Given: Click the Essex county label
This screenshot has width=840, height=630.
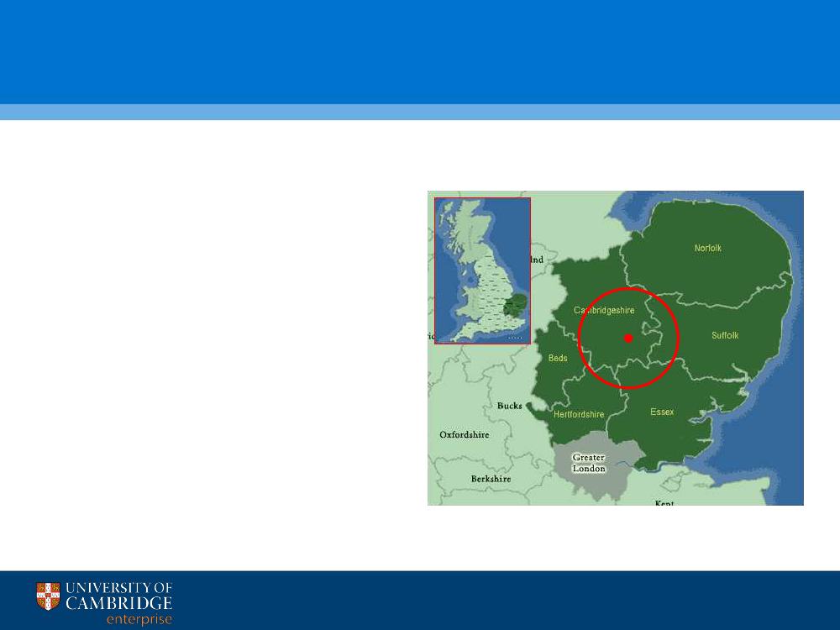Looking at the screenshot, I should [x=662, y=412].
